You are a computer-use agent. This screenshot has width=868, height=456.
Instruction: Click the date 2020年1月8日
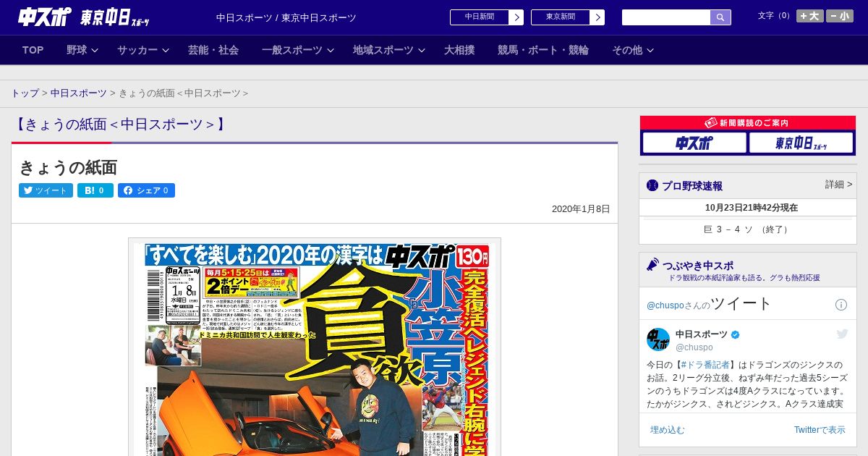point(581,209)
